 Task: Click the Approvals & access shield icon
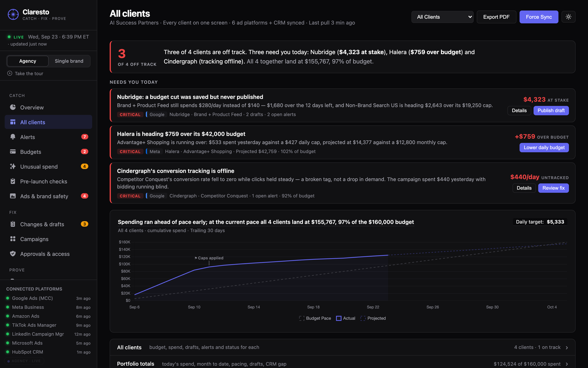point(13,254)
